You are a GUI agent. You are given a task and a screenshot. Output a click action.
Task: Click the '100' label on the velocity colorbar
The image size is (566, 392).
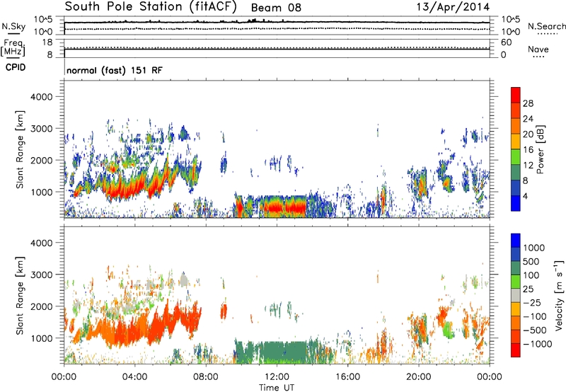531,275
